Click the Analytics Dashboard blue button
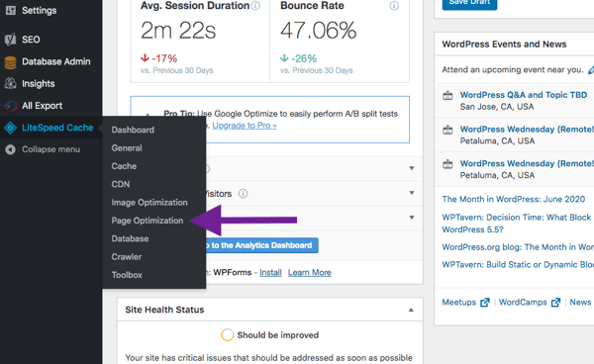The height and width of the screenshot is (364, 594). click(261, 245)
